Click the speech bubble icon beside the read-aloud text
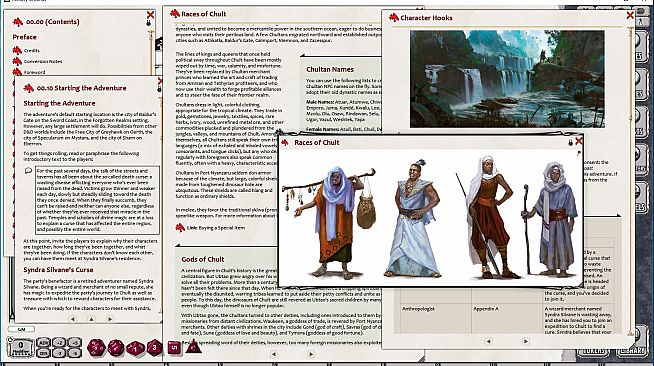Viewport: 654px width, 366px height. pos(28,170)
